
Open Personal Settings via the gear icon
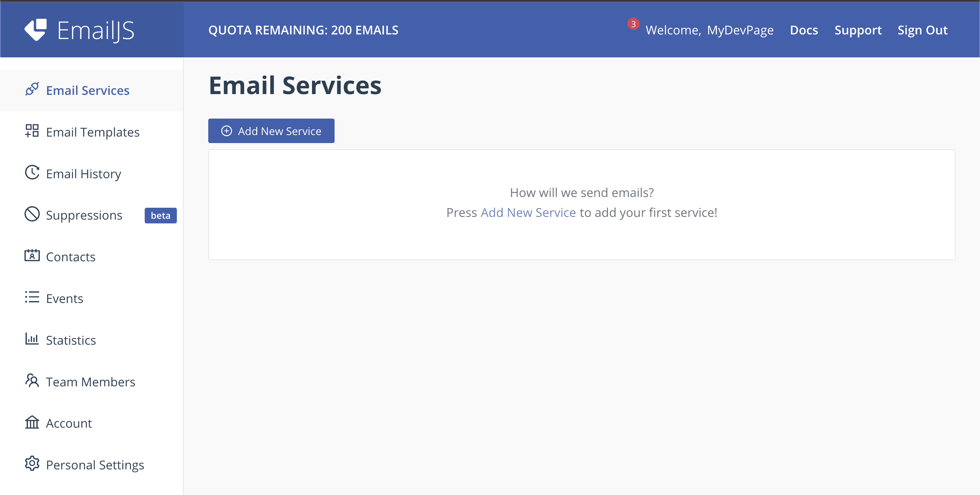(x=33, y=464)
